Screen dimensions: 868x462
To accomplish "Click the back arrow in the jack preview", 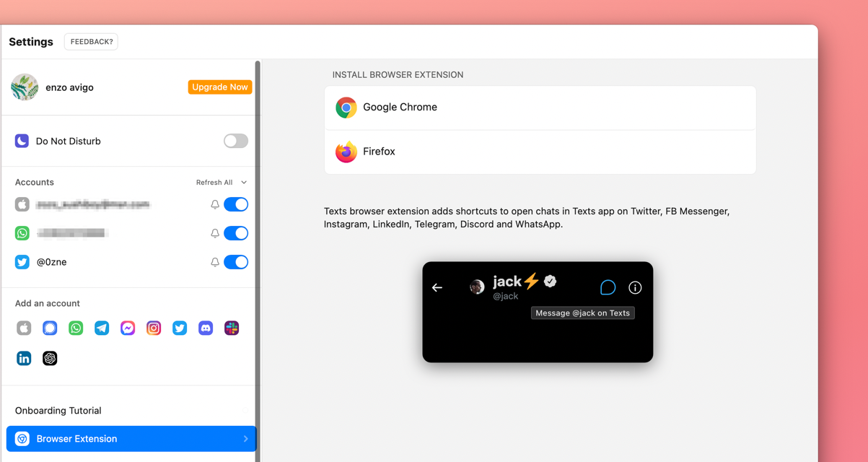I will 437,287.
